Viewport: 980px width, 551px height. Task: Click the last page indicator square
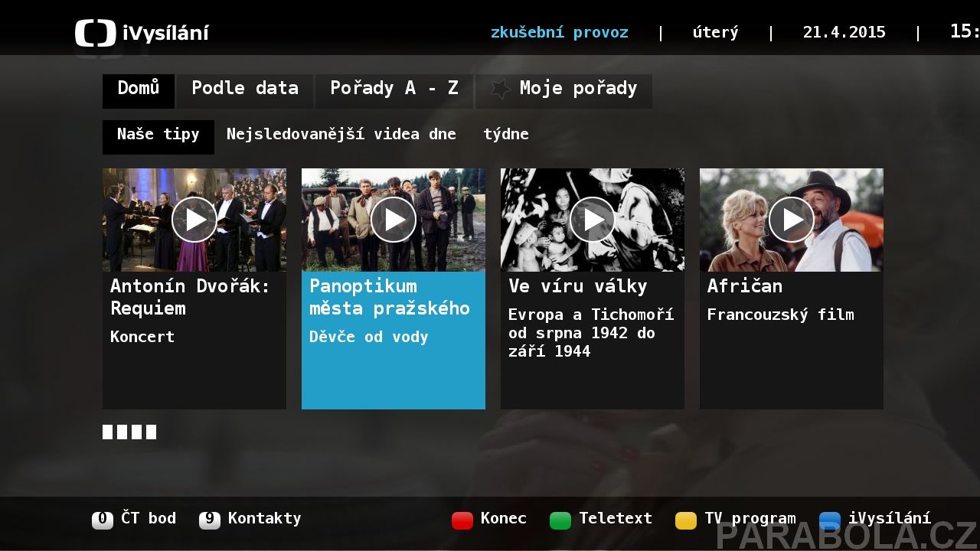click(151, 432)
